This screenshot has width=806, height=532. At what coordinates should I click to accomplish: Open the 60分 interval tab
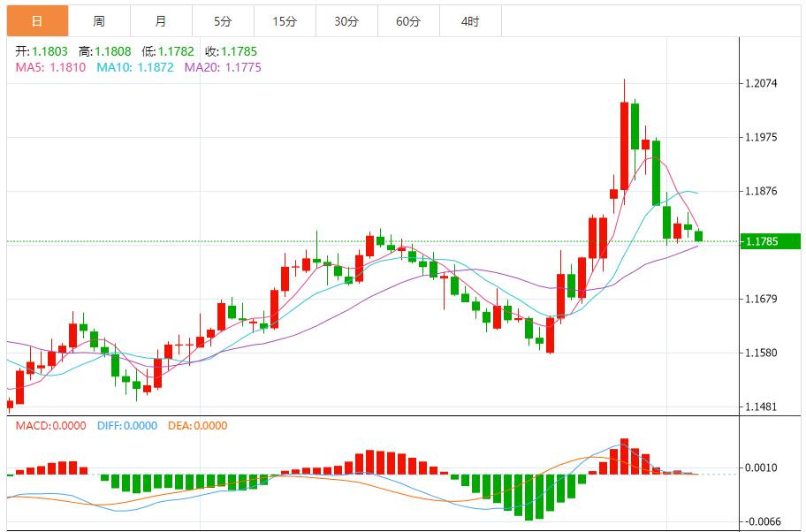(408, 21)
